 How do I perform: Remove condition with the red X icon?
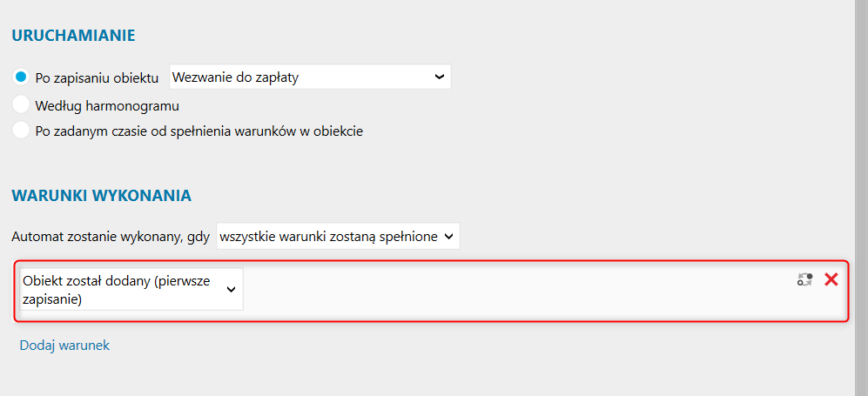pos(831,279)
